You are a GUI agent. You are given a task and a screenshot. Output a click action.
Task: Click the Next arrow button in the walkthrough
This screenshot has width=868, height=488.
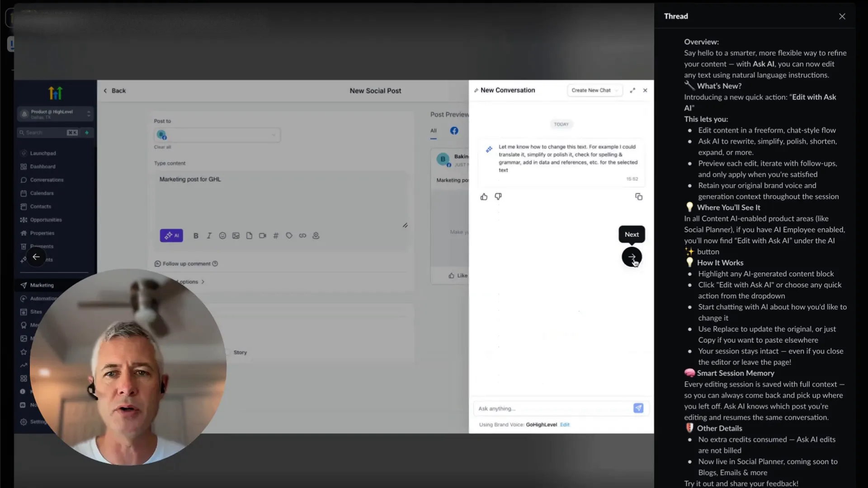pyautogui.click(x=632, y=257)
